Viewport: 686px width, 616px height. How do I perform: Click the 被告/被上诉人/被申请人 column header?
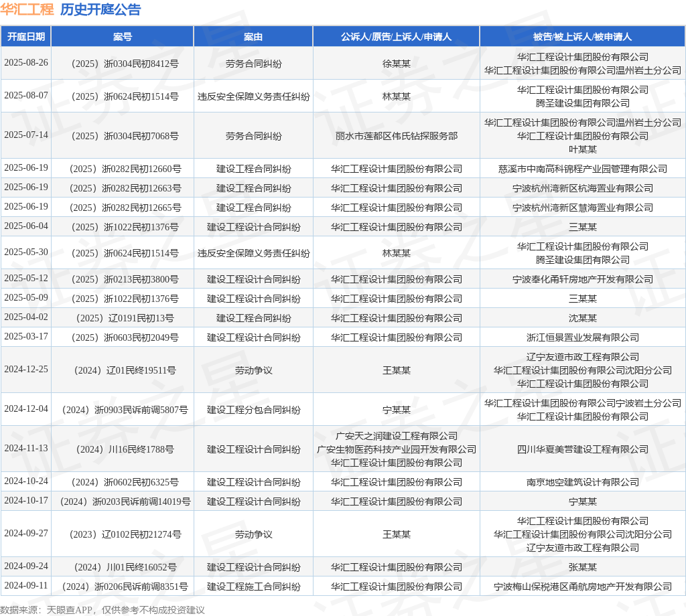point(582,37)
